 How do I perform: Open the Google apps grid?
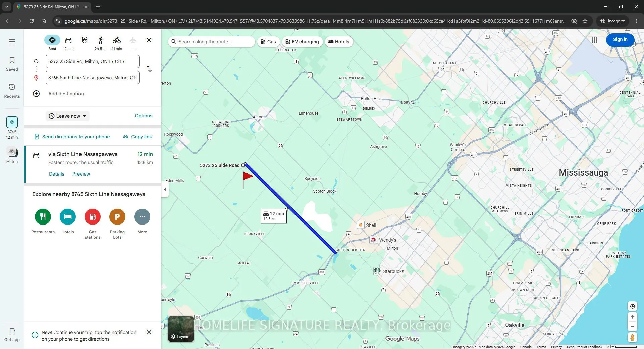[595, 40]
